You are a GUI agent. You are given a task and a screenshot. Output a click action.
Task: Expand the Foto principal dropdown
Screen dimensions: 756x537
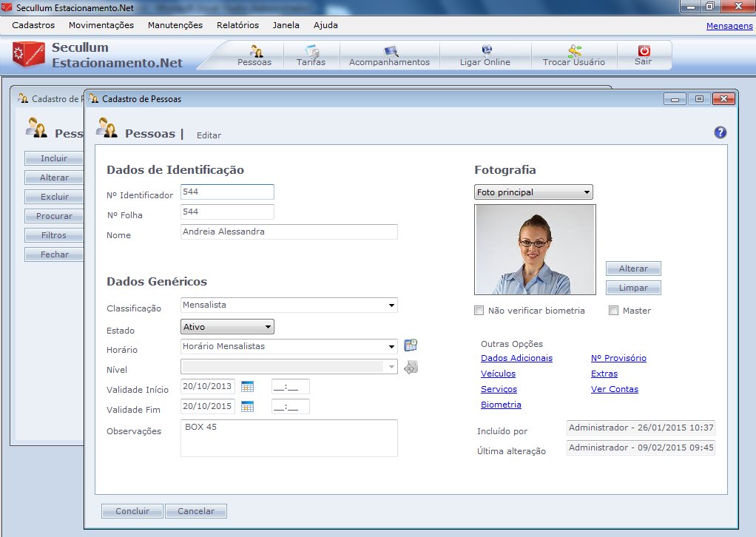click(533, 192)
